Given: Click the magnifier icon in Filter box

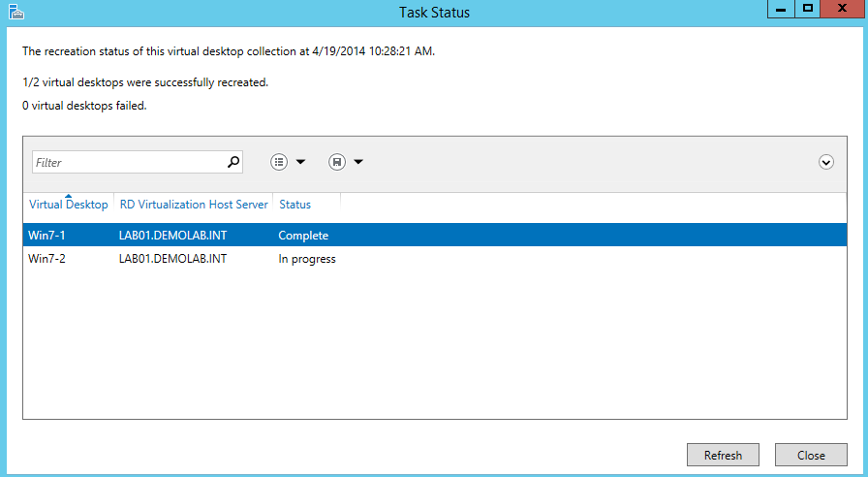Looking at the screenshot, I should 232,163.
